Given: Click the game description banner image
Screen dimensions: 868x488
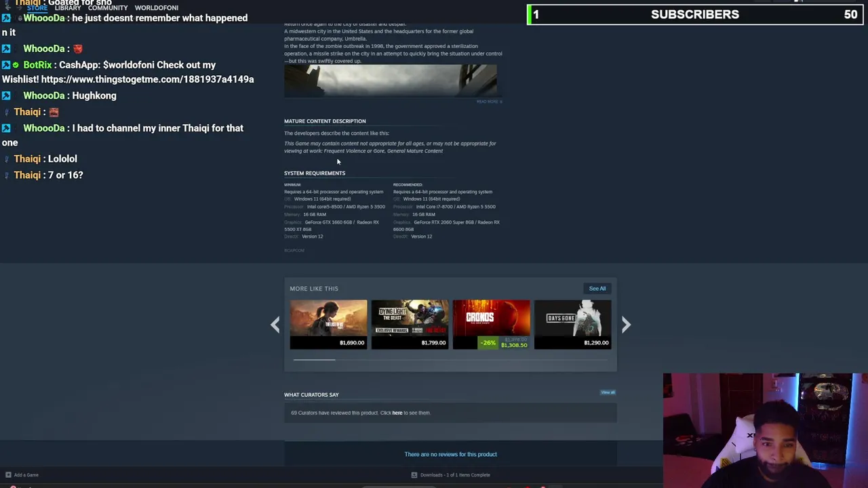Looking at the screenshot, I should coord(391,81).
